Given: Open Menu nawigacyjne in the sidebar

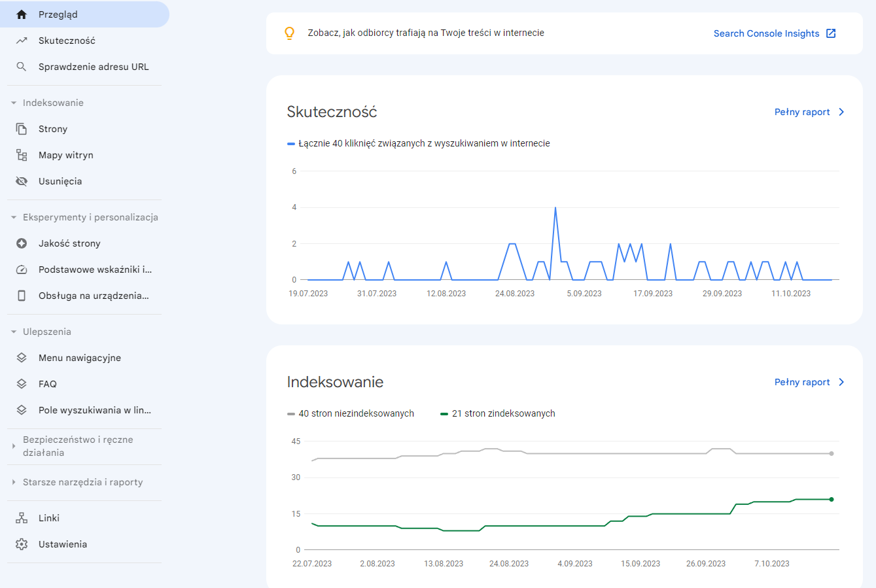Looking at the screenshot, I should pos(79,358).
